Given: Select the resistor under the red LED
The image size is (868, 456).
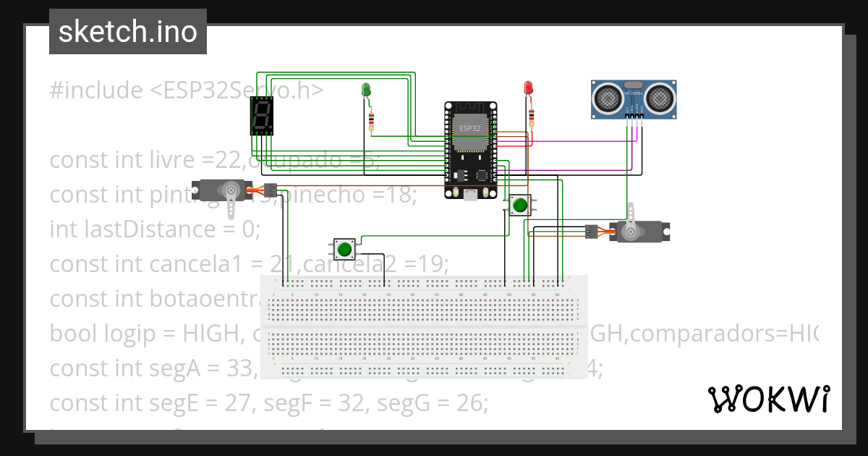Looking at the screenshot, I should pos(532,116).
